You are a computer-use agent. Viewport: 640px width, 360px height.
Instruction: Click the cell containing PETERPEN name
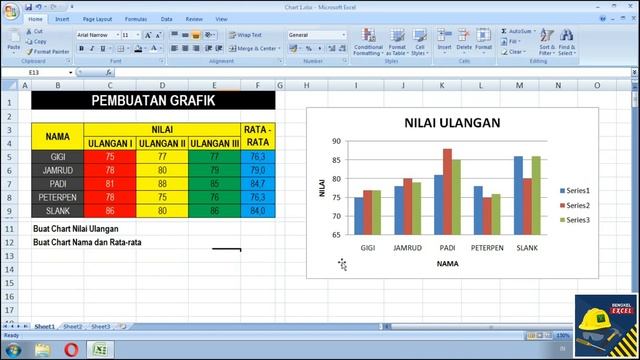click(x=58, y=198)
